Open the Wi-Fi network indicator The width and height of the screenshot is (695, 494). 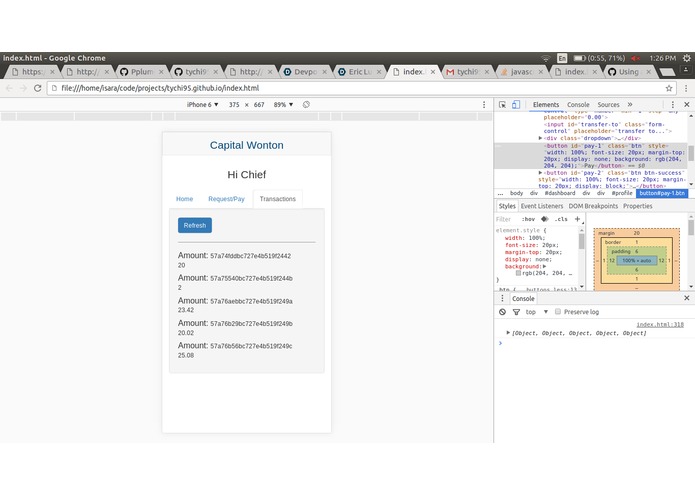pos(546,58)
